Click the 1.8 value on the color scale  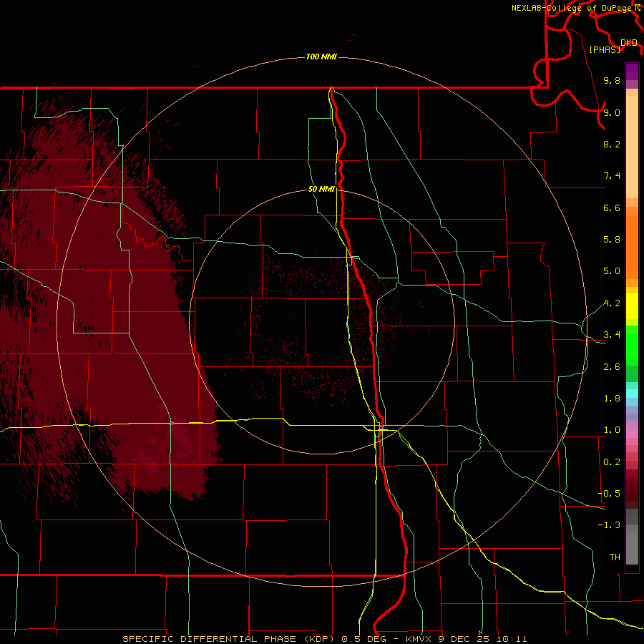tap(612, 399)
